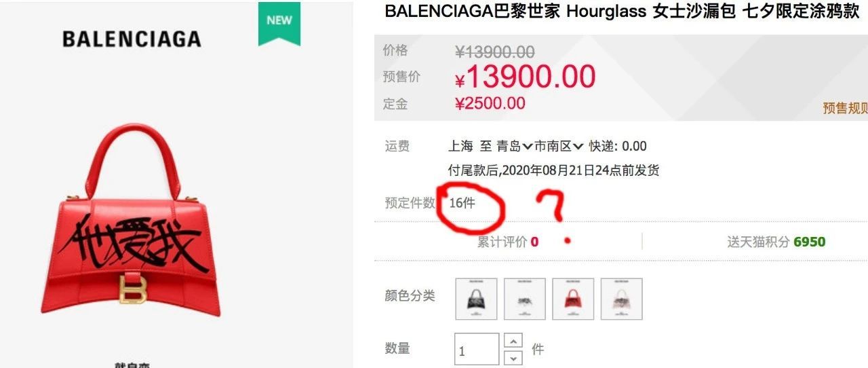Click the green NEW ribbon badge
The height and width of the screenshot is (368, 868).
[279, 23]
